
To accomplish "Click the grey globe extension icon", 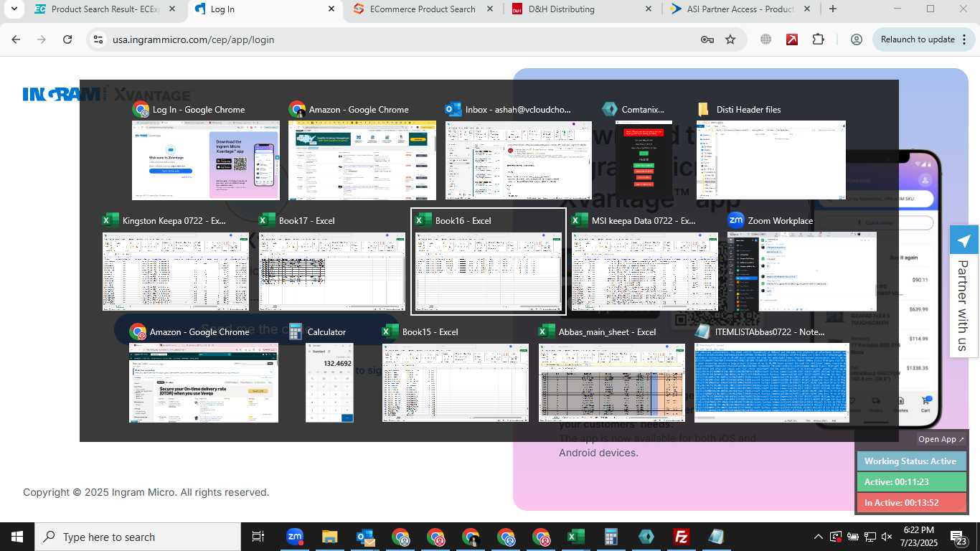I will point(766,39).
